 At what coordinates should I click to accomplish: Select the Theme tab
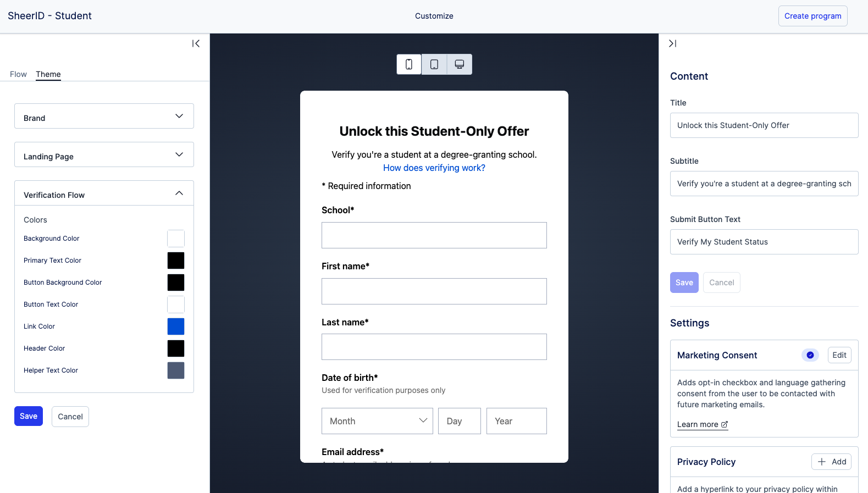[x=48, y=74]
